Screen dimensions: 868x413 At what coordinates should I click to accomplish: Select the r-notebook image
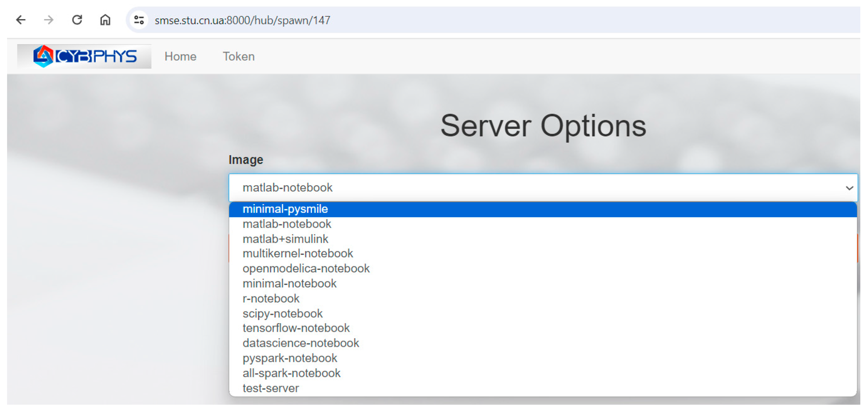pos(271,299)
